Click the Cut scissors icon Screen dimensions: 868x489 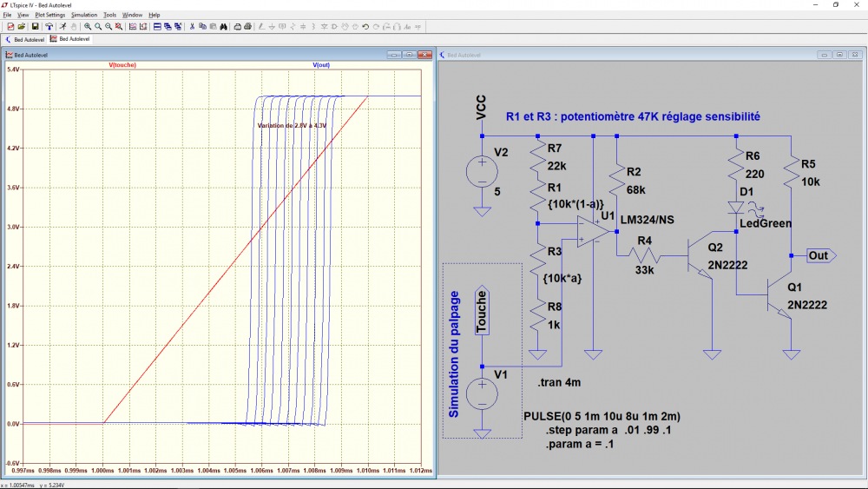[192, 27]
